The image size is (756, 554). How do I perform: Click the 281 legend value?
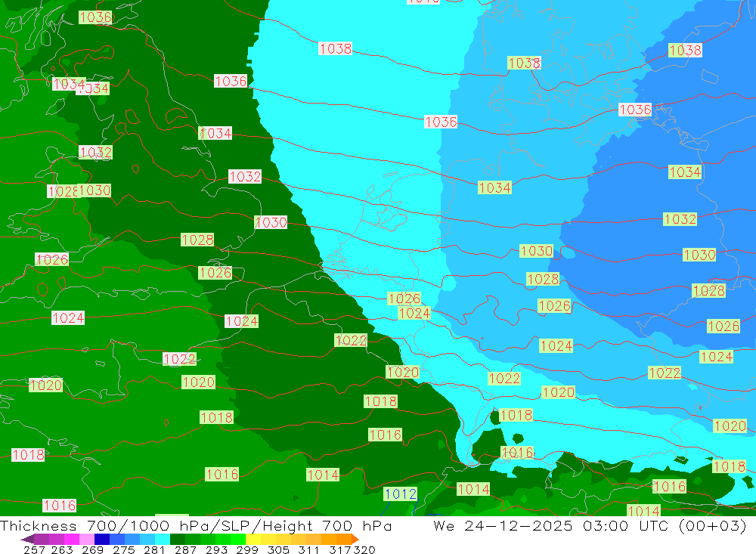point(154,549)
